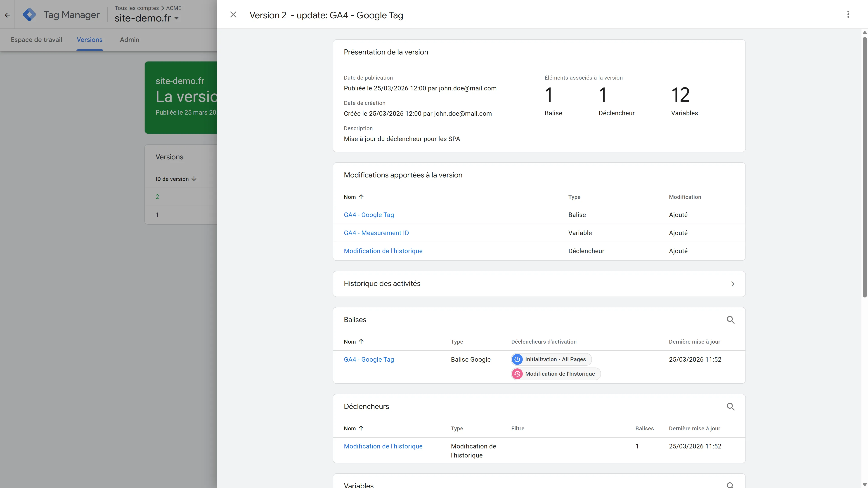This screenshot has height=488, width=868.
Task: Click the scrollbar up arrow
Action: 864,33
